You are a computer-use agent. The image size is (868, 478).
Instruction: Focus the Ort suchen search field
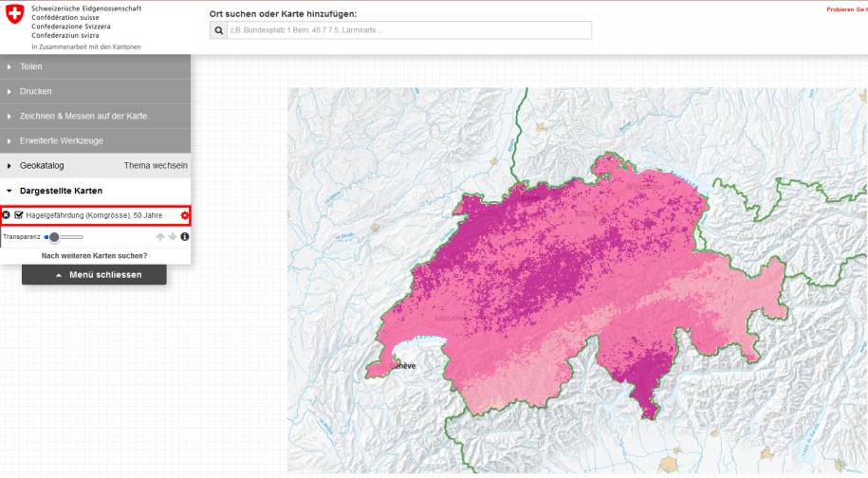pos(409,30)
